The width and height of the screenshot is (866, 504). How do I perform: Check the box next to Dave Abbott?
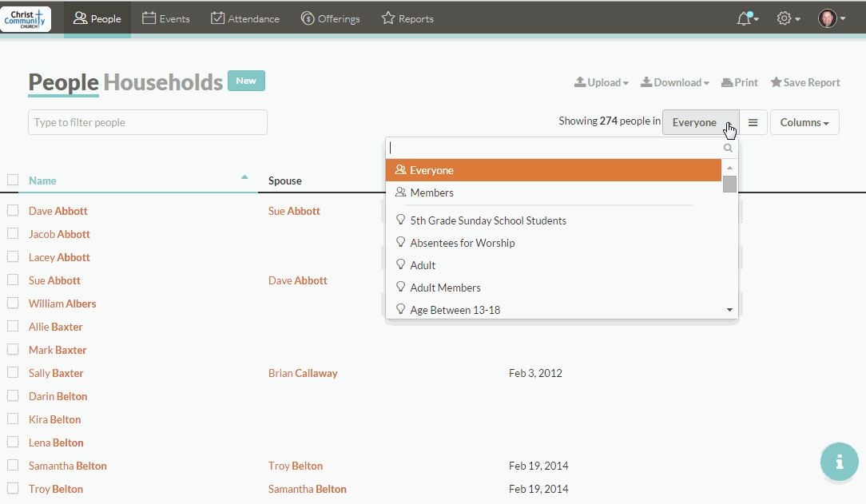tap(13, 211)
